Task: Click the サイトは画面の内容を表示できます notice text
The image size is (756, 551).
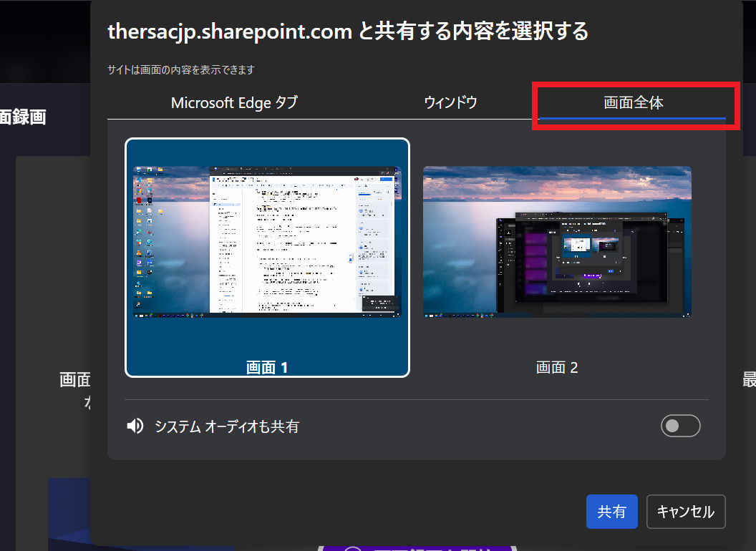Action: coord(181,70)
